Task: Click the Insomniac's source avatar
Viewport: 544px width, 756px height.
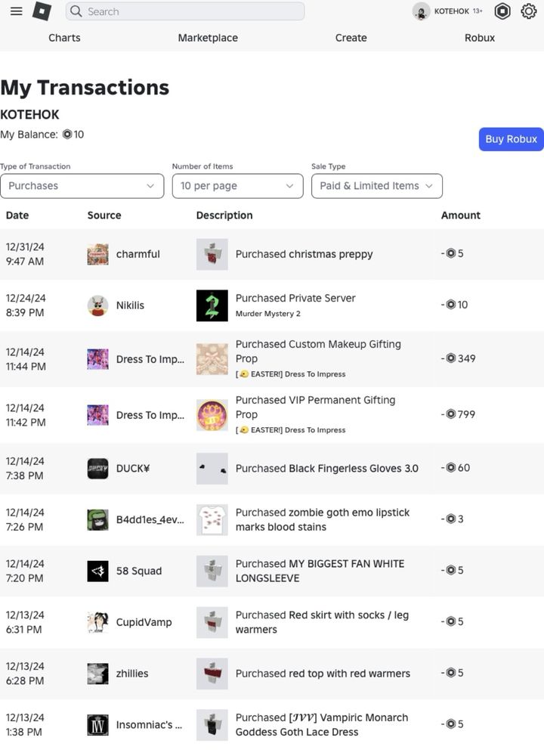Action: pyautogui.click(x=97, y=725)
